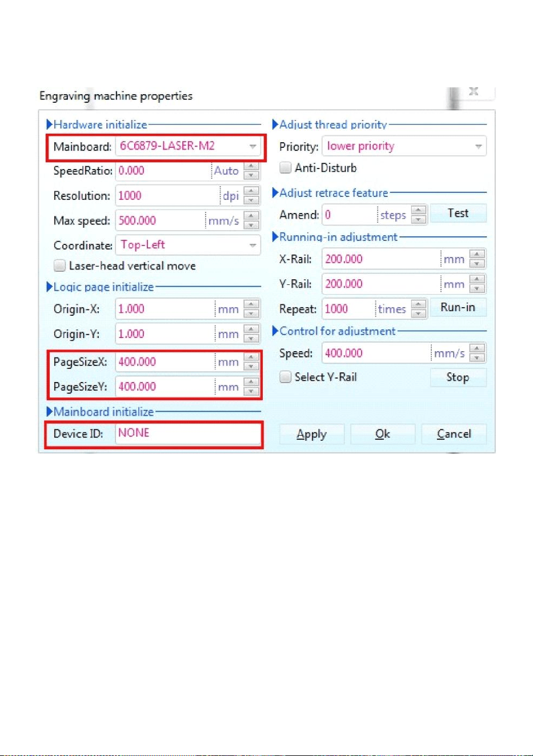Increase PageSizeX with up arrow
Viewport: 533px width, 756px height.
pyautogui.click(x=251, y=357)
